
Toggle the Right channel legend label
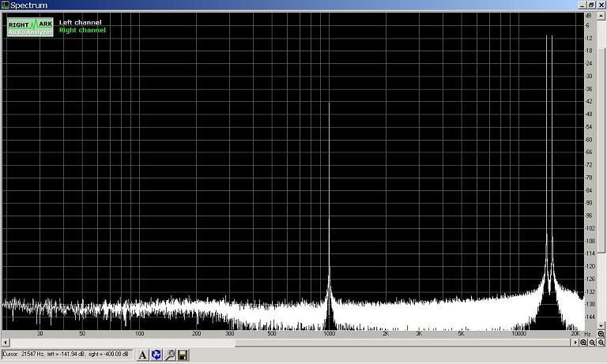(81, 30)
